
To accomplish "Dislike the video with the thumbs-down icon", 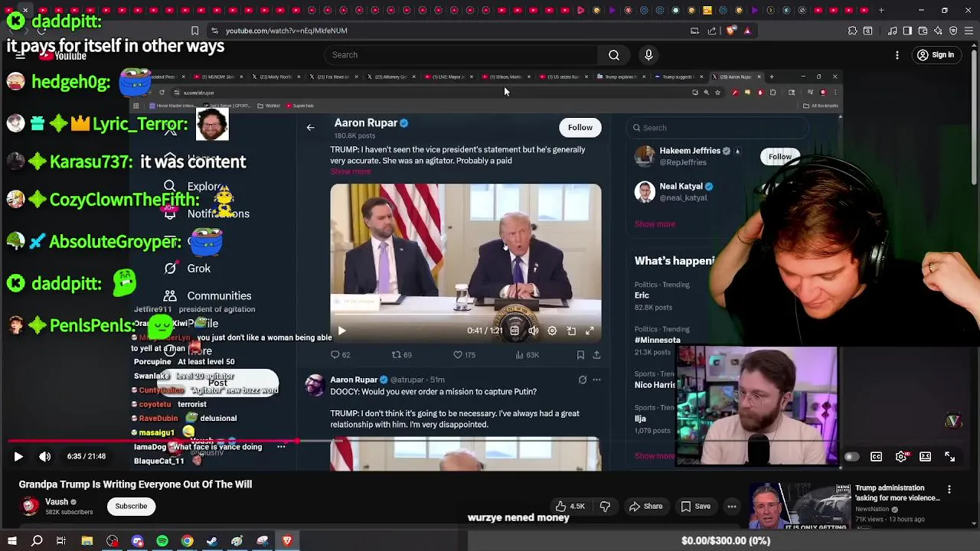I will (605, 506).
